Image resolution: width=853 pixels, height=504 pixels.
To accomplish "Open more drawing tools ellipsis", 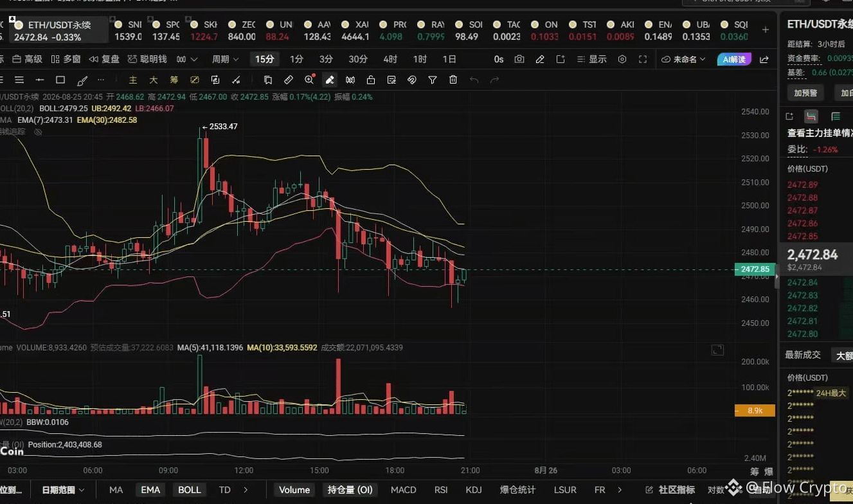I will coord(101,80).
